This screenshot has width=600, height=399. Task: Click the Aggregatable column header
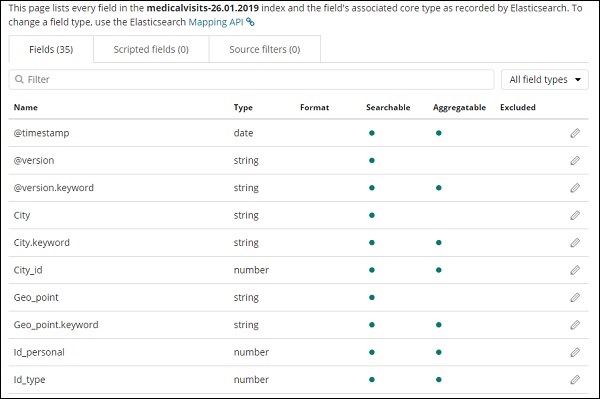(459, 107)
